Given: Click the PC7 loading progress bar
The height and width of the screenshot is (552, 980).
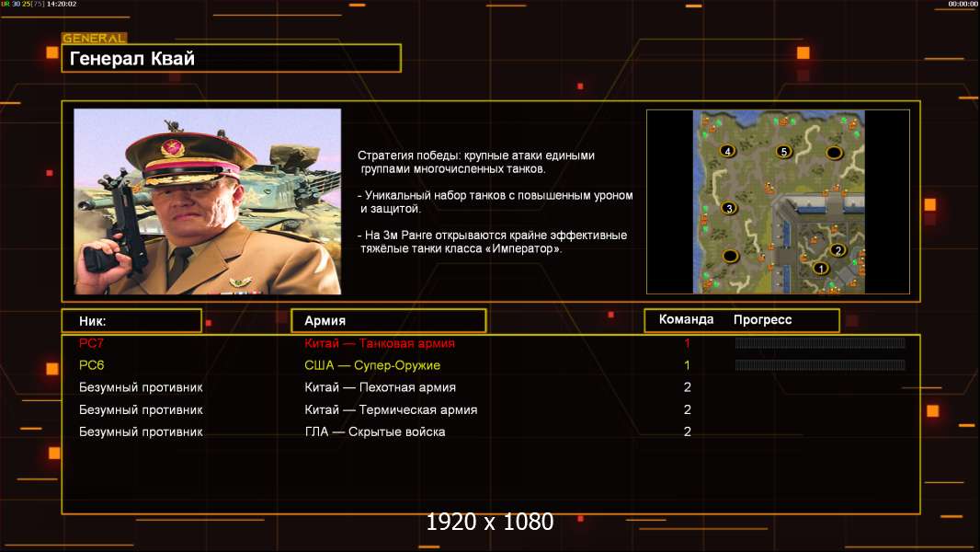Looking at the screenshot, I should coord(820,342).
